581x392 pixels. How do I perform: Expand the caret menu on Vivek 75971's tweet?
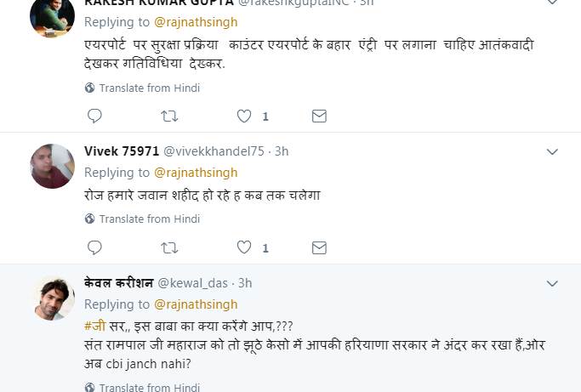pos(552,151)
